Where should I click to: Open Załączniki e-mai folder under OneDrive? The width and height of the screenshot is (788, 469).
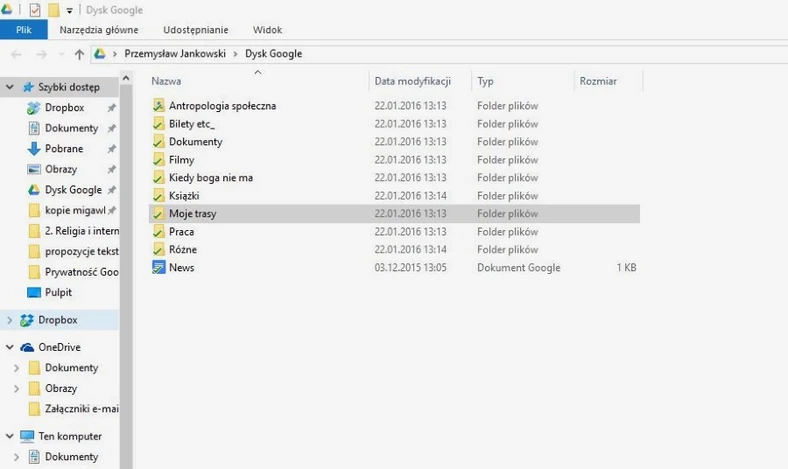(x=82, y=409)
